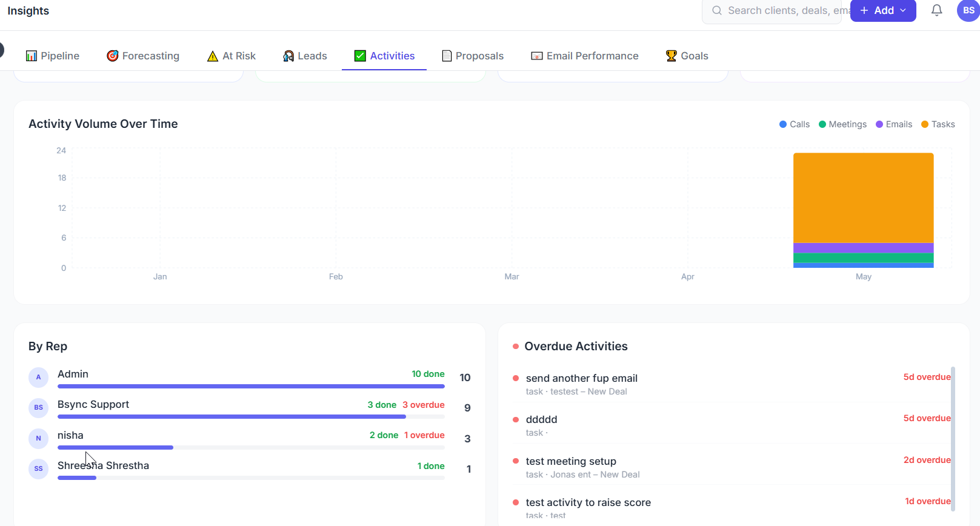
Task: Click the Activity Volume Over Time heading
Action: [103, 124]
